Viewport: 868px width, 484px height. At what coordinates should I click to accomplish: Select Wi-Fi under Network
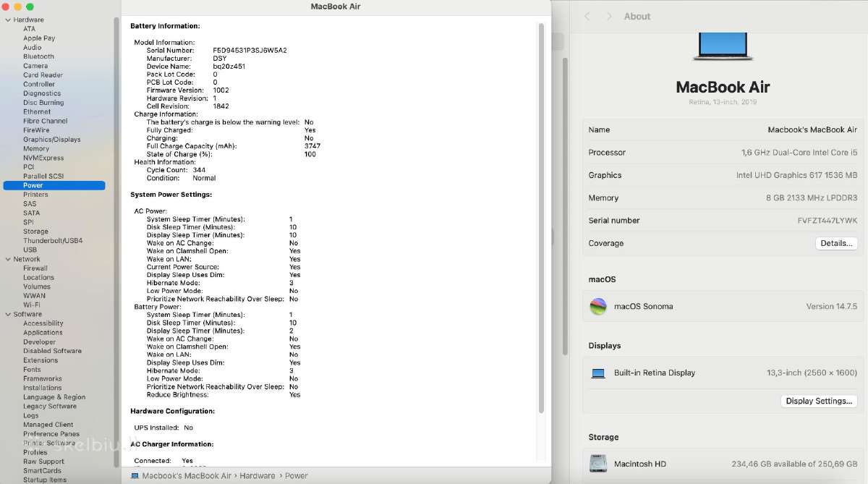pos(31,305)
